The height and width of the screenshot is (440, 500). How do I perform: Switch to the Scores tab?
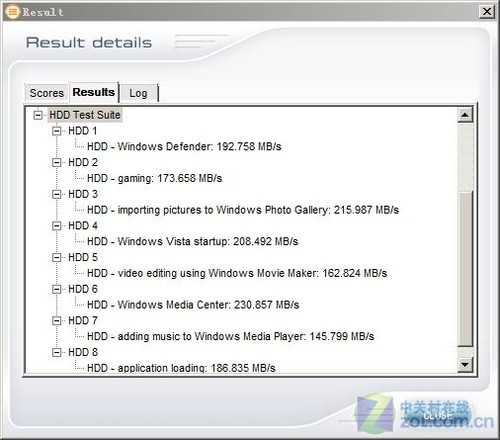tap(46, 93)
